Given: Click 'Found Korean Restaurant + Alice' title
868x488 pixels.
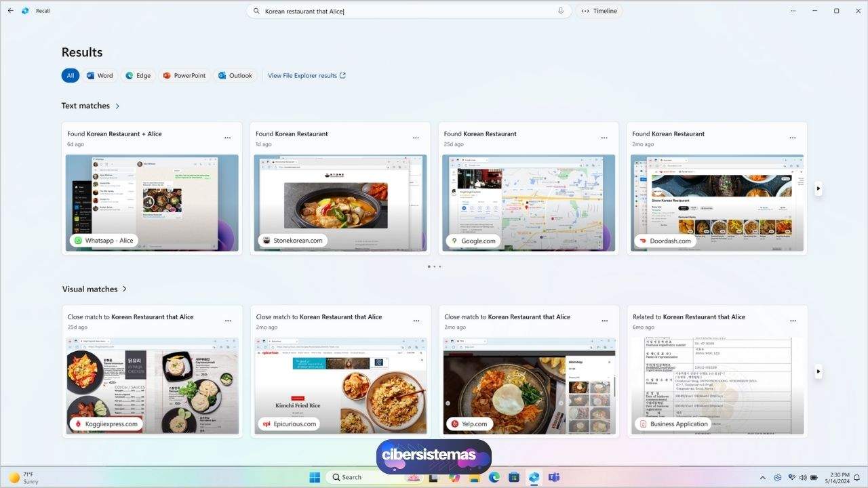Looking at the screenshot, I should pyautogui.click(x=115, y=134).
